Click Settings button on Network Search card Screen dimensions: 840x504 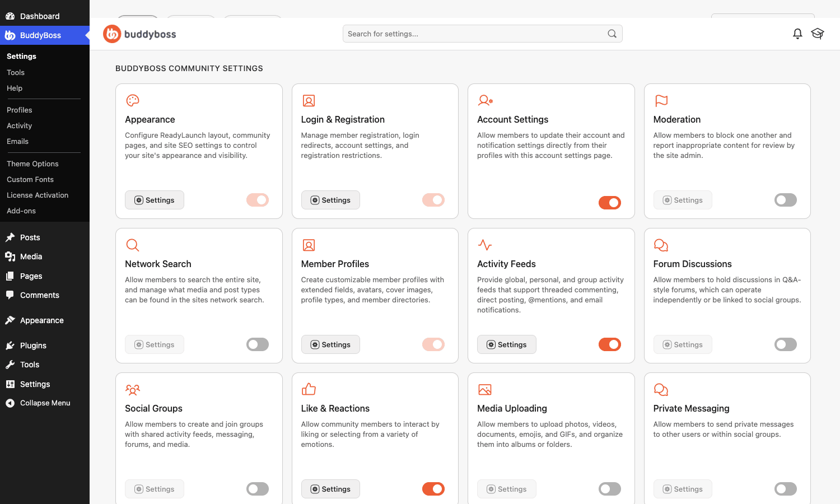click(155, 344)
